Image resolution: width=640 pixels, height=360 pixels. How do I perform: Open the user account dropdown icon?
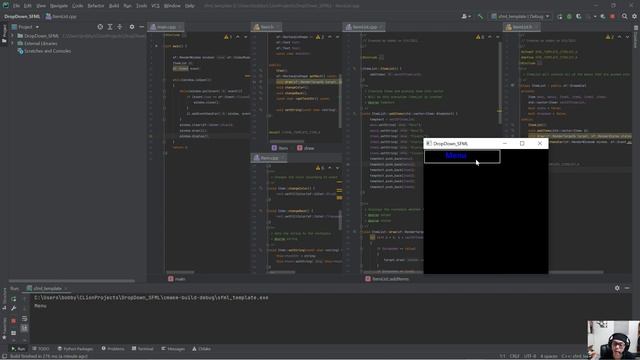466,16
